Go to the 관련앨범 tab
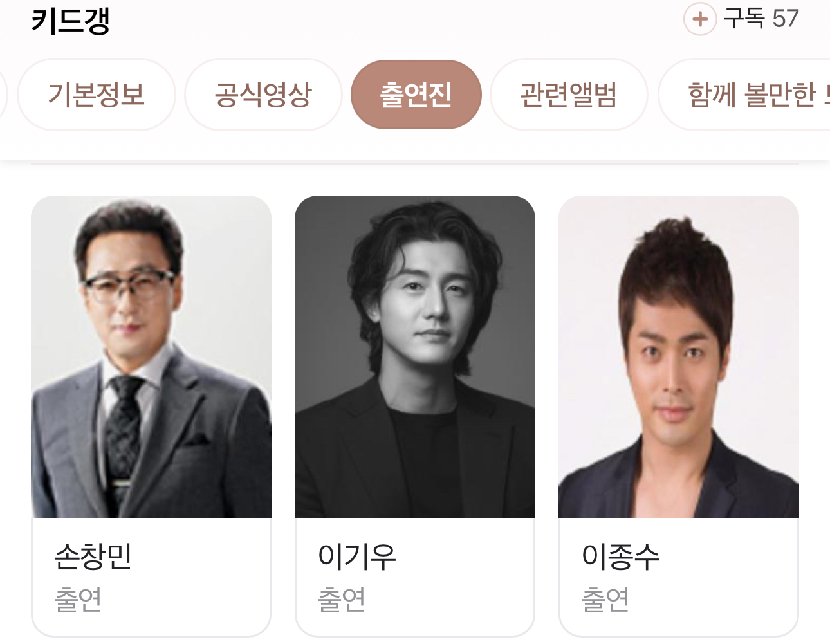830x644 pixels. point(569,95)
